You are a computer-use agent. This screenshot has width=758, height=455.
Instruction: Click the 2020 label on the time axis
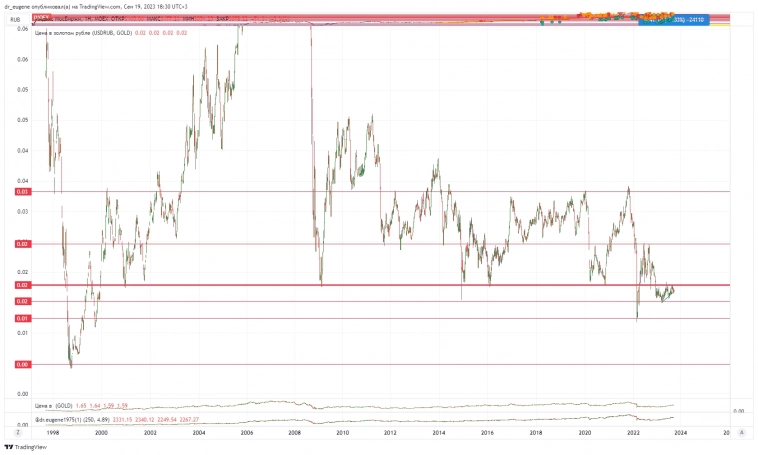tap(584, 433)
